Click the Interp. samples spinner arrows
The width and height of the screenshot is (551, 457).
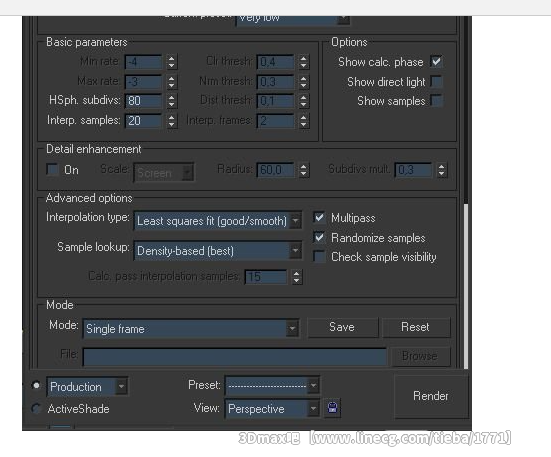point(171,121)
